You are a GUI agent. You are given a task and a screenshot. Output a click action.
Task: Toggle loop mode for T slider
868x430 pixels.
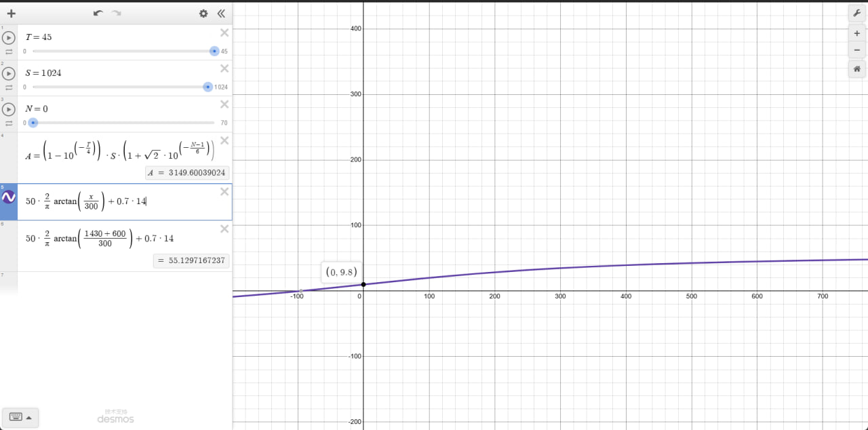9,52
